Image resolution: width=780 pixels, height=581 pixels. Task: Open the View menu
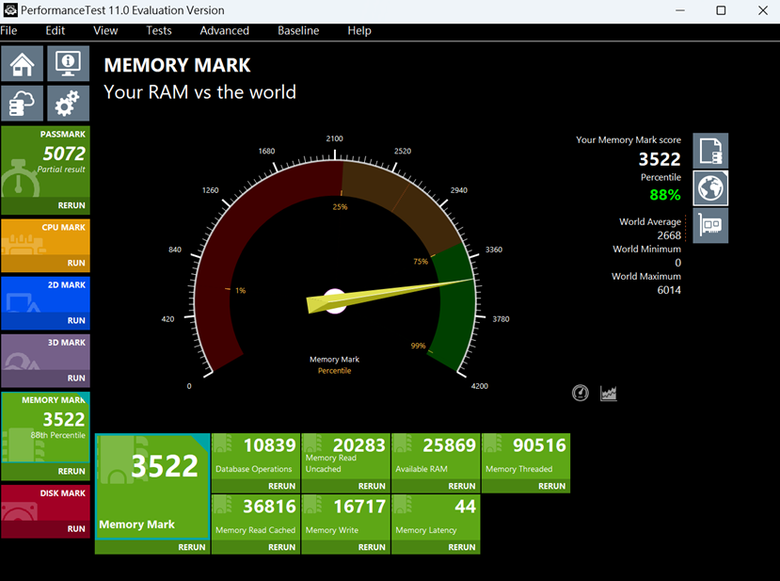coord(105,31)
